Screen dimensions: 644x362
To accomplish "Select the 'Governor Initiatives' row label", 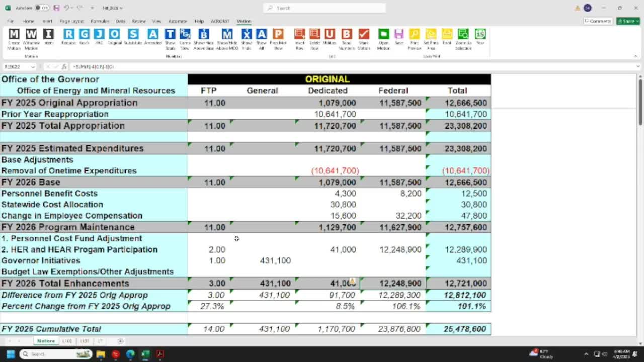I will (x=41, y=260).
